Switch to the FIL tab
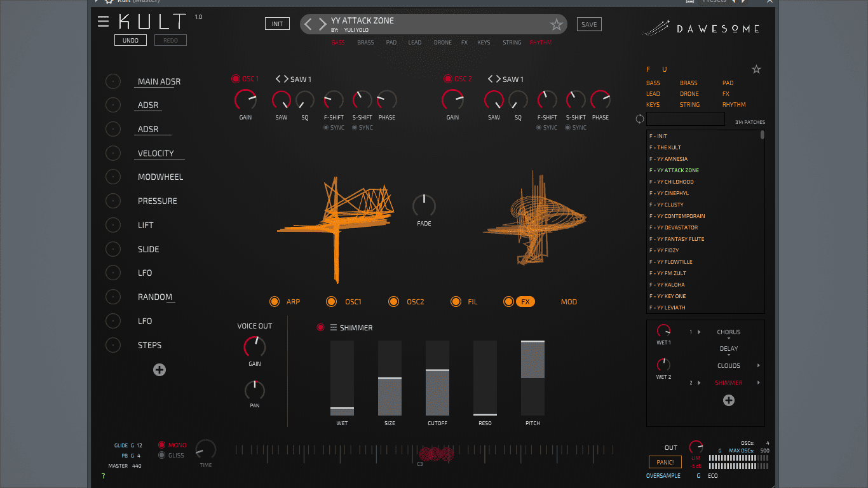Image resolution: width=868 pixels, height=488 pixels. coord(473,302)
